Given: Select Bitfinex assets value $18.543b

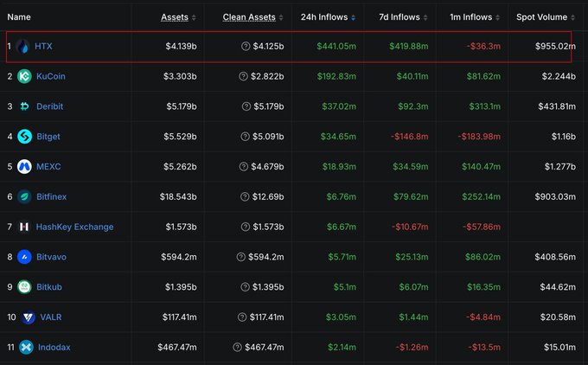Looking at the screenshot, I should 178,196.
